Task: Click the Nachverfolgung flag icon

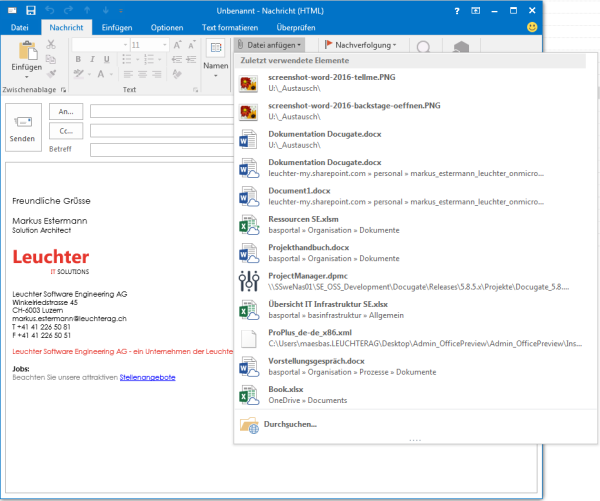Action: pyautogui.click(x=328, y=45)
